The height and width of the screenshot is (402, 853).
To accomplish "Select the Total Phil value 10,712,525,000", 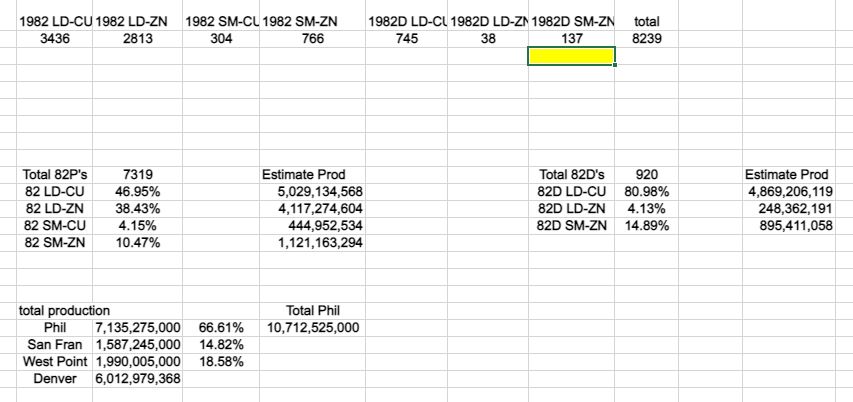I will click(x=313, y=328).
